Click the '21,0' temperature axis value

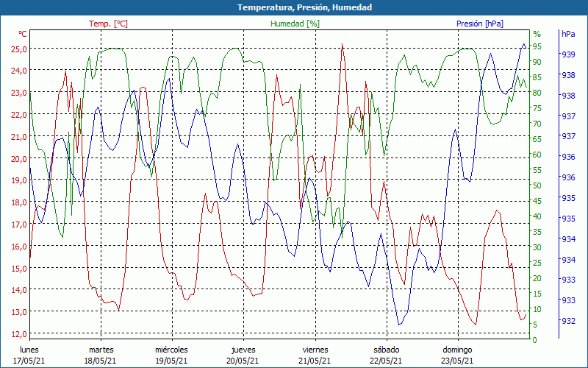(x=19, y=137)
